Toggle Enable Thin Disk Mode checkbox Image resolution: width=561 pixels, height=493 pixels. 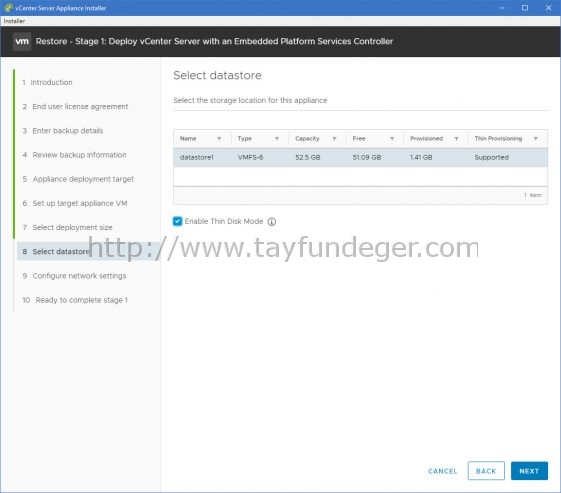177,221
